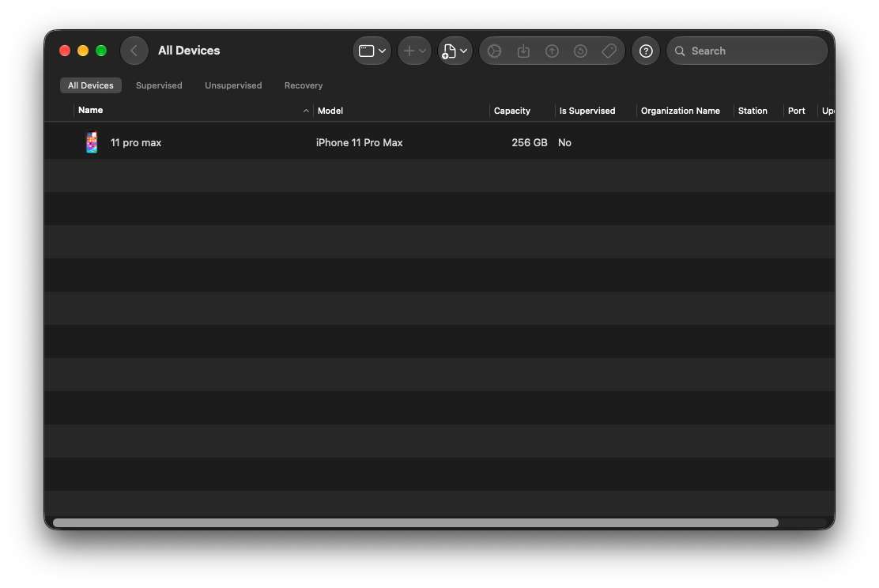Click the iPhone thumbnail for 11 pro max
The height and width of the screenshot is (588, 879).
[x=92, y=142]
